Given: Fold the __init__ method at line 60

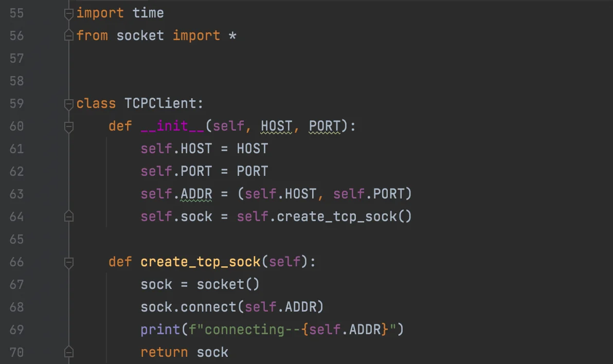Looking at the screenshot, I should click(x=69, y=126).
